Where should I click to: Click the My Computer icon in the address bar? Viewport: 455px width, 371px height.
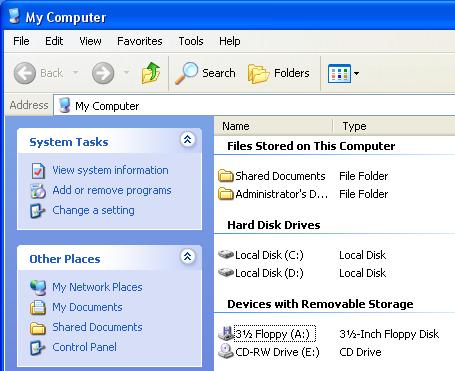[x=64, y=105]
